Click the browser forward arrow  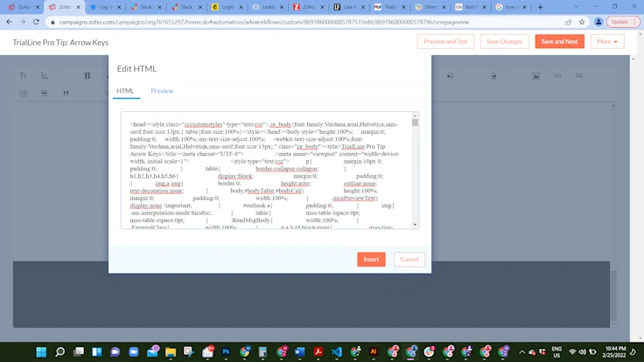23,22
